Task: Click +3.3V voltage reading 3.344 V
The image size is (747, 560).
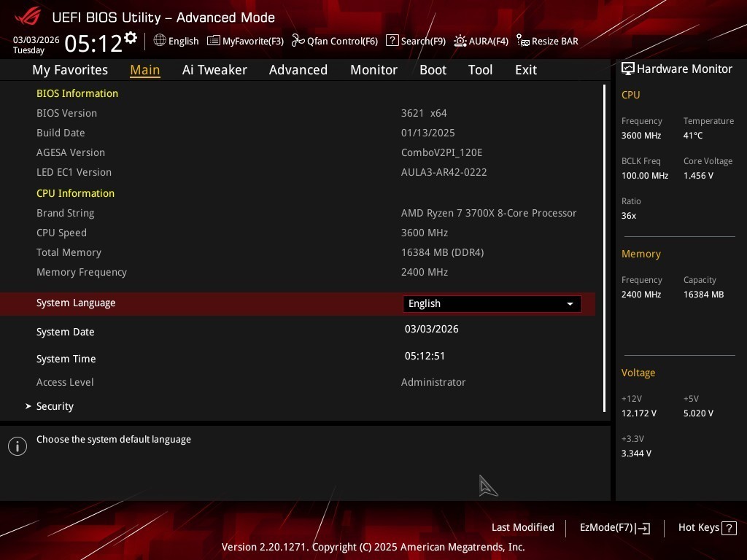Action: point(636,454)
